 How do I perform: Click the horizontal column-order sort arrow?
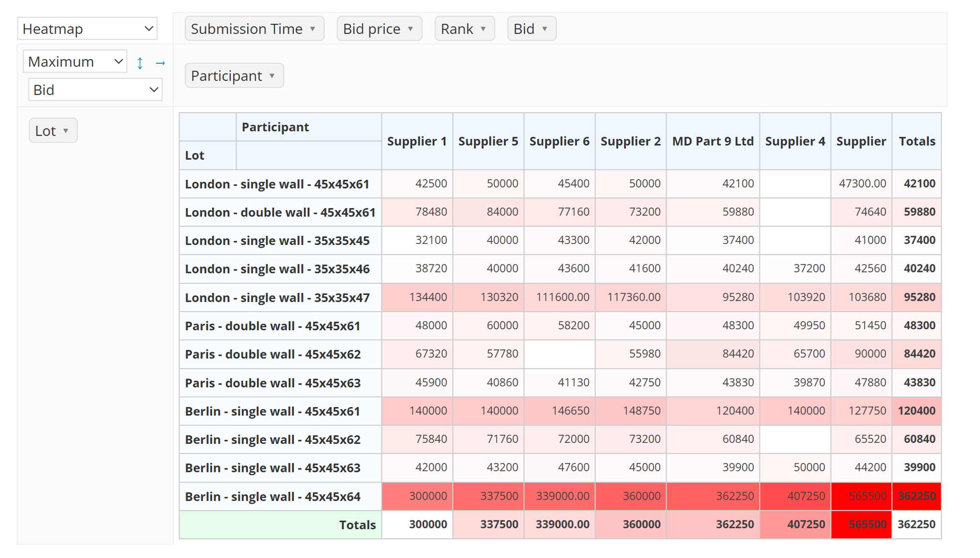pos(160,63)
